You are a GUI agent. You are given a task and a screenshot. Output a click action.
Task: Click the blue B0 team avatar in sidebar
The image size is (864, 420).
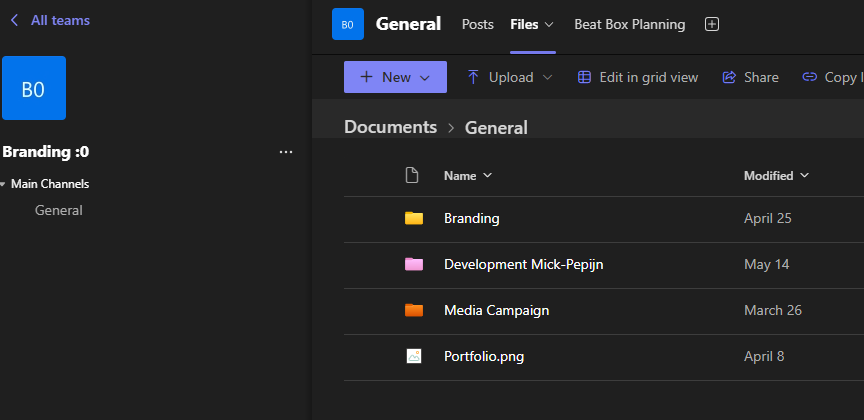34,88
